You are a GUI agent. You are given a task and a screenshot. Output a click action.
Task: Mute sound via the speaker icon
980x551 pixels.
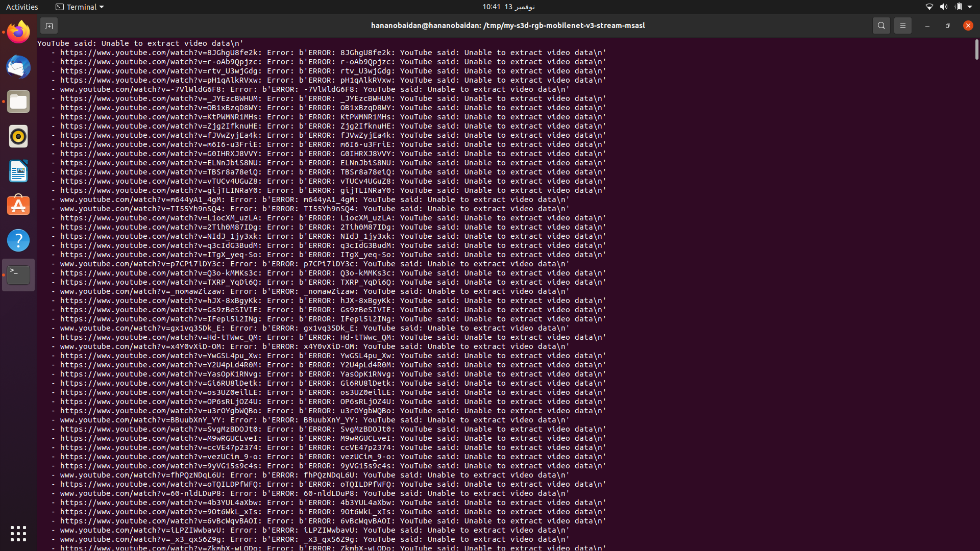[943, 7]
